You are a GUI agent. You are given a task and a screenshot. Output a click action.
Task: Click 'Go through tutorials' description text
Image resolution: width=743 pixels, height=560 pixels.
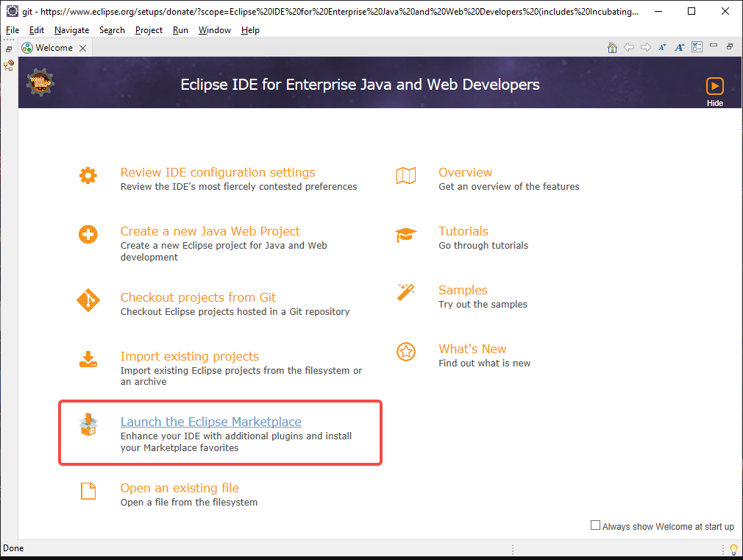coord(483,245)
